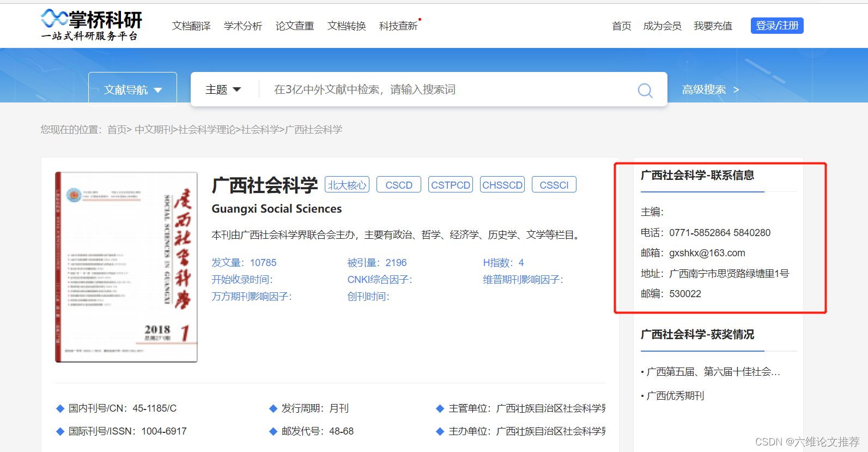Click the journal cover thumbnail
Viewport: 868px width, 452px height.
[126, 267]
